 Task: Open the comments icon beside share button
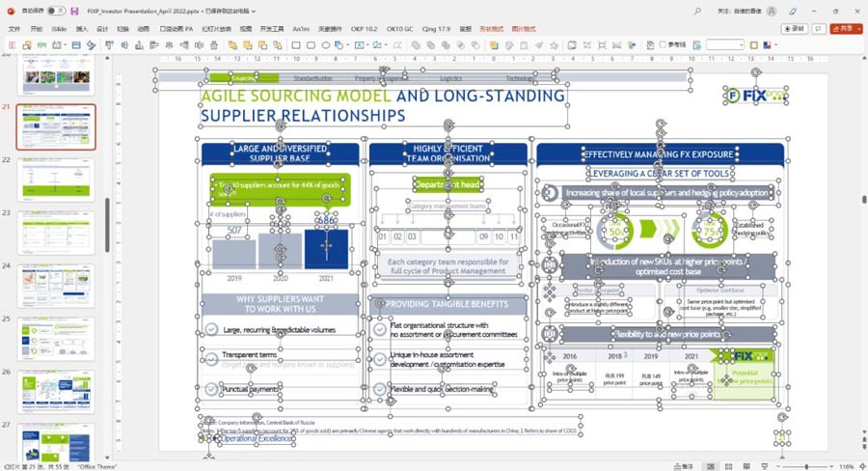click(x=819, y=29)
